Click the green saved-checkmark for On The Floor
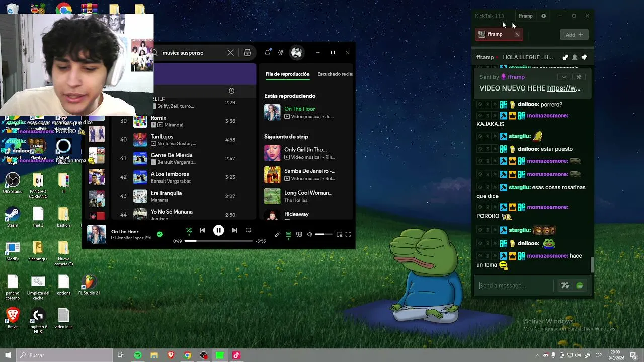Screen dimensions: 644x362 coord(159,234)
